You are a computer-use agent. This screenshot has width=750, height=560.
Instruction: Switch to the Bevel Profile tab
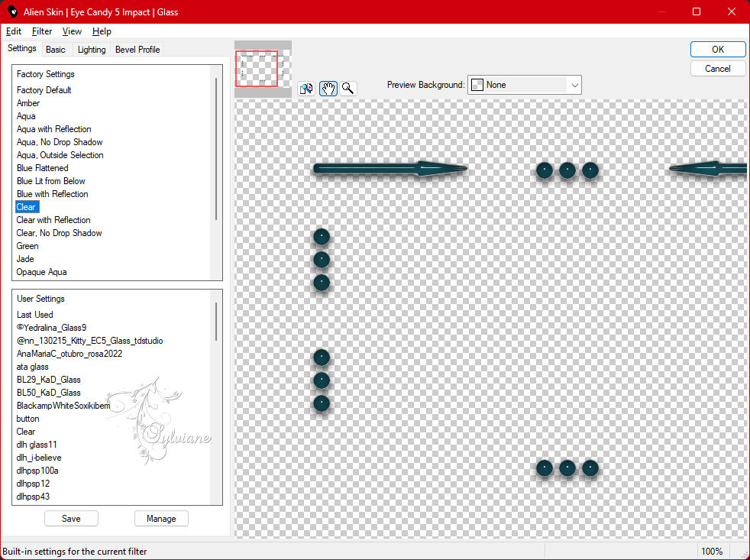point(137,50)
